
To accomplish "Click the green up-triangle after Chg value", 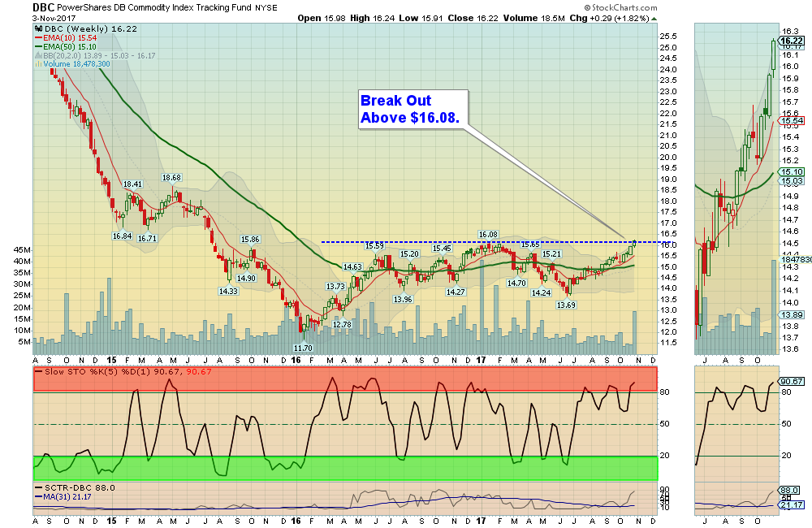I will click(654, 19).
